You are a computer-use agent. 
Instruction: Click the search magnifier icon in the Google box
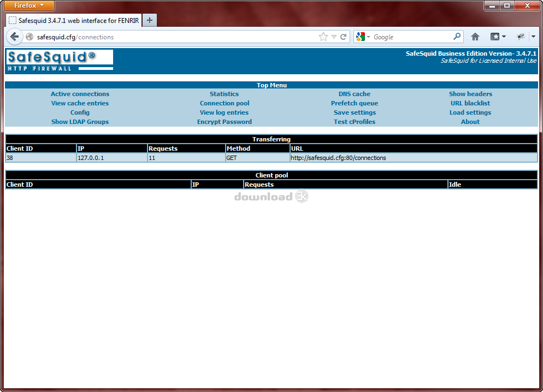(x=457, y=37)
